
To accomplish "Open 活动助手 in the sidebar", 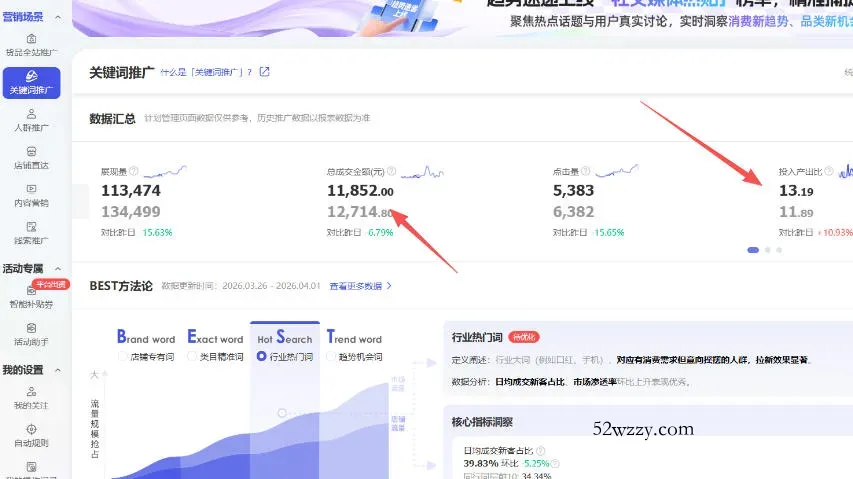I will 31,334.
